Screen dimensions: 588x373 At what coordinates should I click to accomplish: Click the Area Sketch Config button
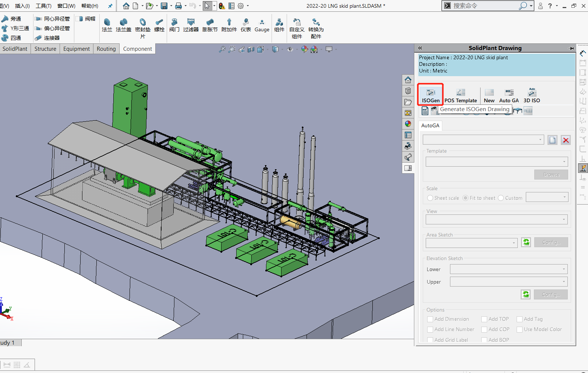[x=551, y=242]
